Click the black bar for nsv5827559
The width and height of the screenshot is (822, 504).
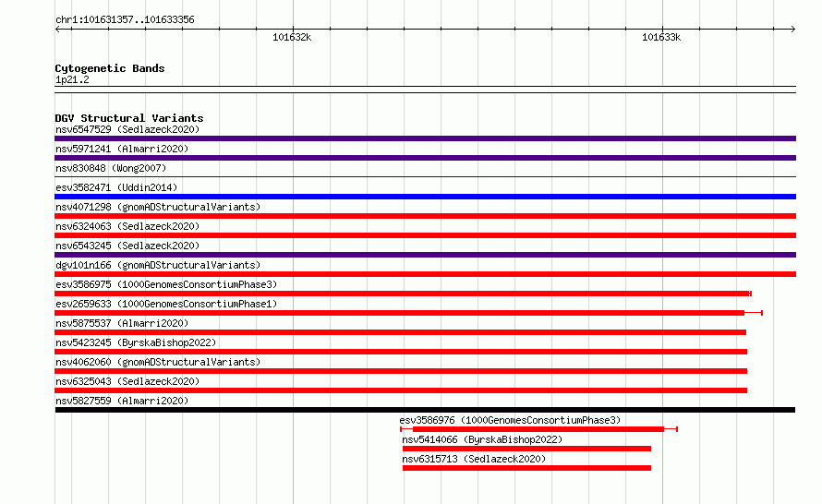point(425,410)
